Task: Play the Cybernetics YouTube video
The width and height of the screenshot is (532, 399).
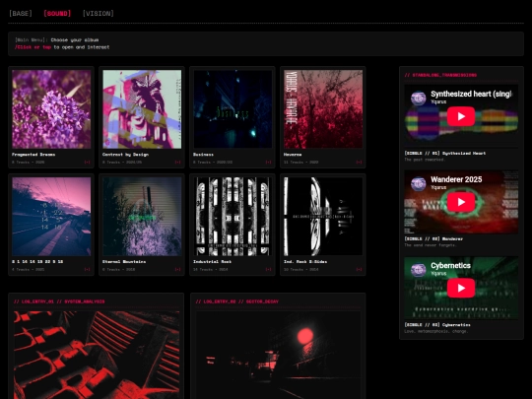Action: click(x=461, y=288)
